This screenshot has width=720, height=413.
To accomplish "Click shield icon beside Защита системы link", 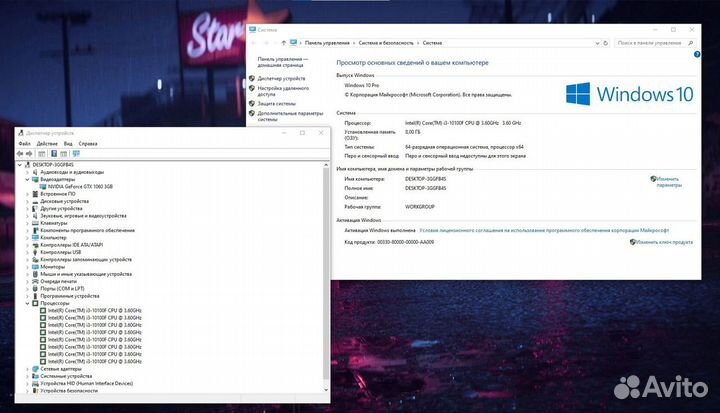I will [252, 103].
